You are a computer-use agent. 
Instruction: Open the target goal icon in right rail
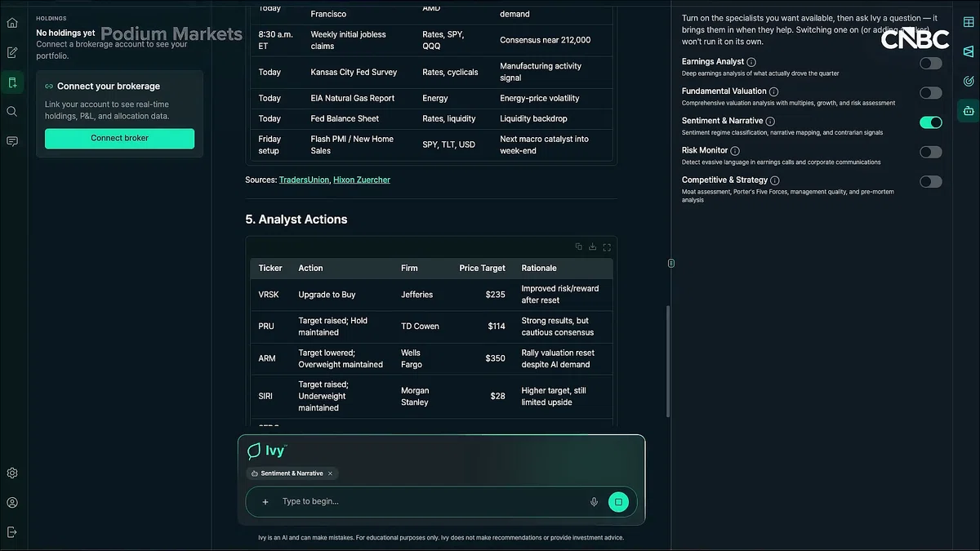[969, 81]
